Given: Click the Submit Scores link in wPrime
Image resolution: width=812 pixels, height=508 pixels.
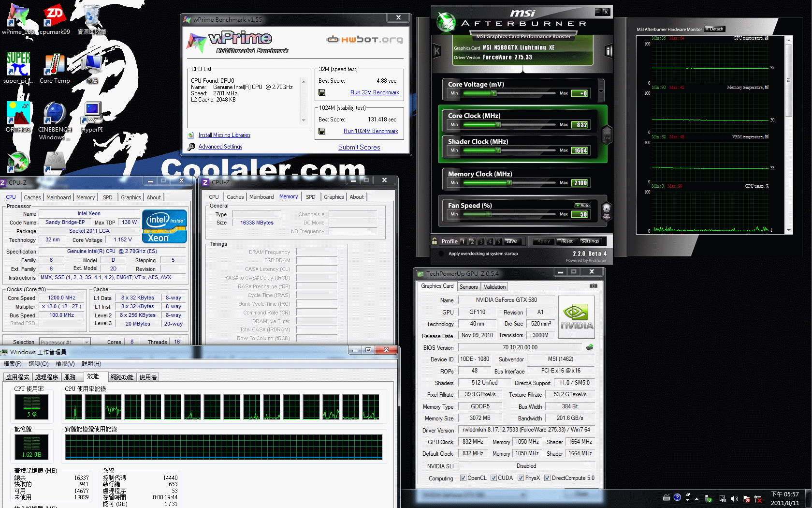Looking at the screenshot, I should pyautogui.click(x=359, y=147).
